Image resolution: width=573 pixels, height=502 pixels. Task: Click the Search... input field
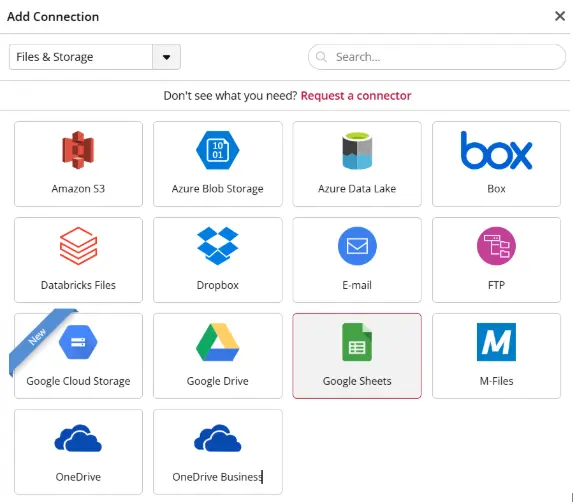point(437,57)
